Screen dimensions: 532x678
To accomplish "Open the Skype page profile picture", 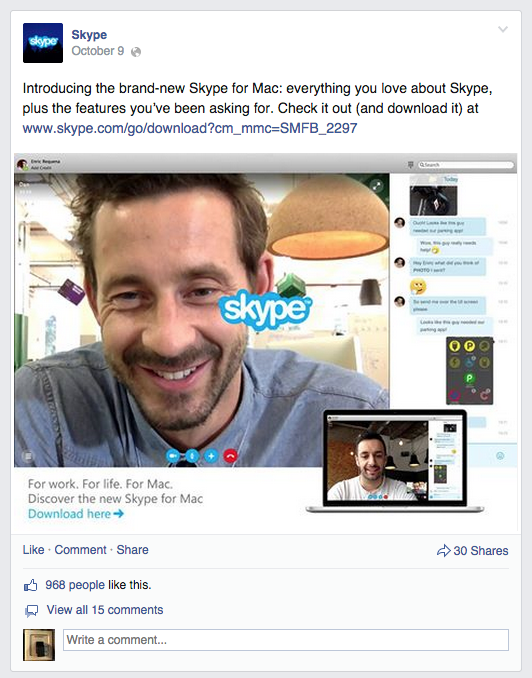I will pos(43,43).
